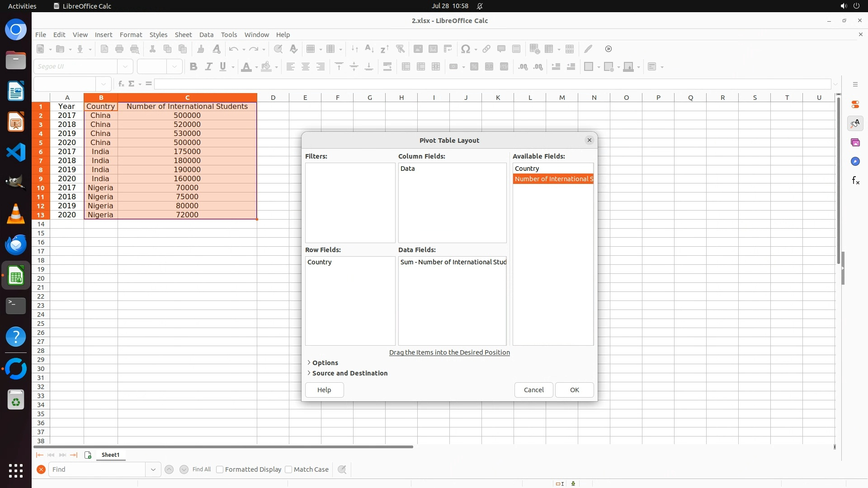
Task: Click the sidebar Styles icon
Action: pyautogui.click(x=855, y=123)
